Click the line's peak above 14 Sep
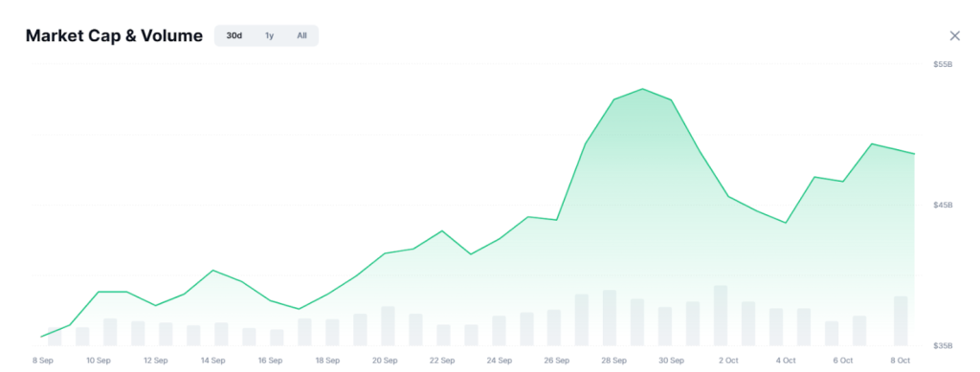Screen dimensions: 980x372 (x=213, y=271)
